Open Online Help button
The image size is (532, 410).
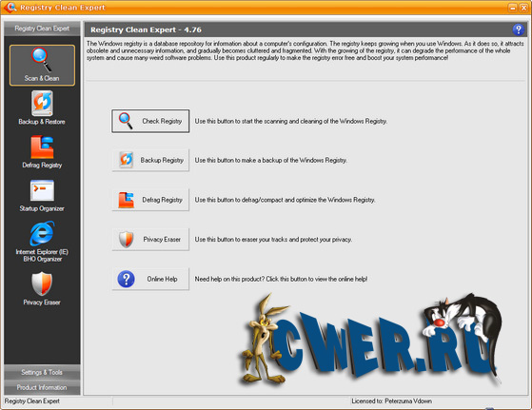click(150, 279)
